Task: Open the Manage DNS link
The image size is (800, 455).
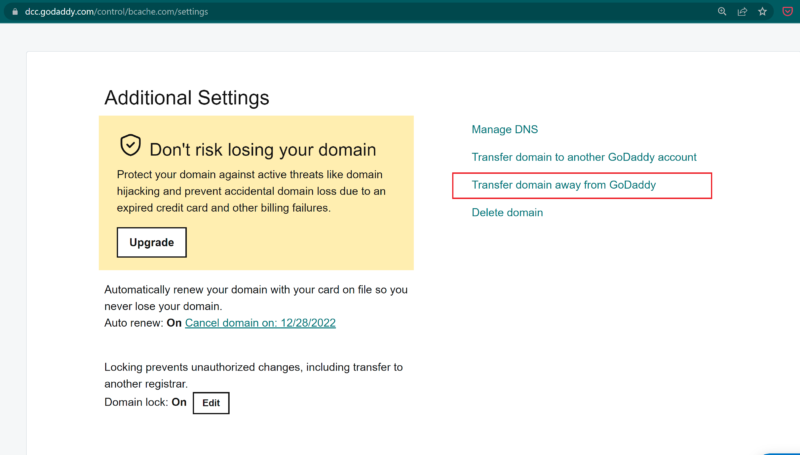Action: click(x=505, y=130)
